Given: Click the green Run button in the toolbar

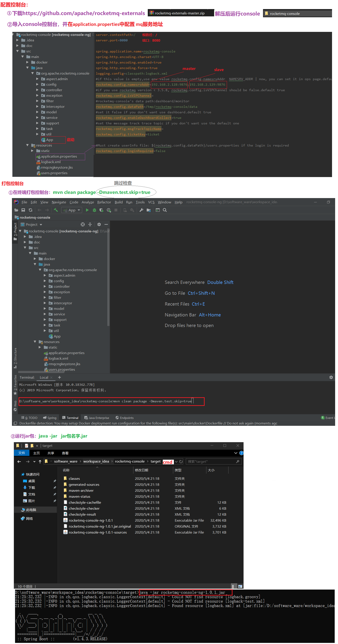Looking at the screenshot, I should (x=87, y=210).
